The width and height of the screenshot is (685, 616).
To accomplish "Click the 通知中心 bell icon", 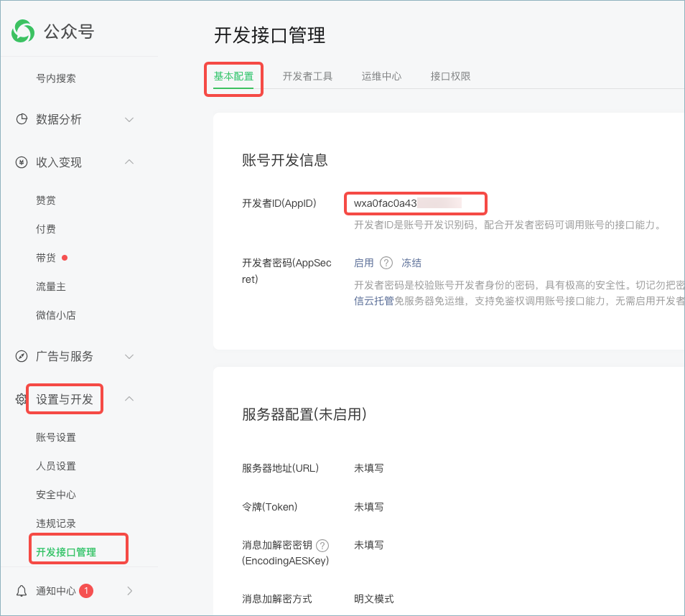I will point(22,591).
